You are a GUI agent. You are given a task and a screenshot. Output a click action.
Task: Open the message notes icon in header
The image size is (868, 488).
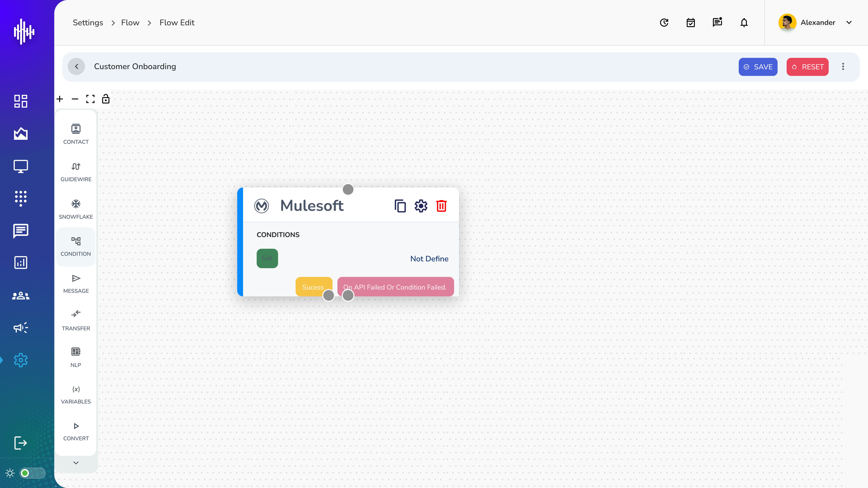(717, 22)
